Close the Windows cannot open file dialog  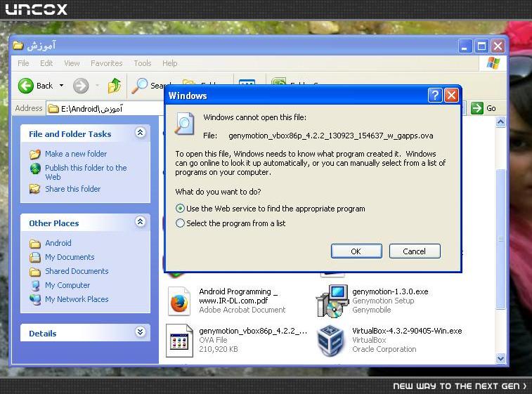pyautogui.click(x=451, y=96)
